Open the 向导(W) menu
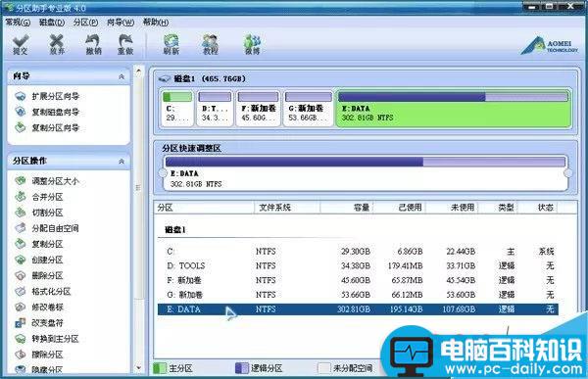This screenshot has height=379, width=588. pos(121,23)
